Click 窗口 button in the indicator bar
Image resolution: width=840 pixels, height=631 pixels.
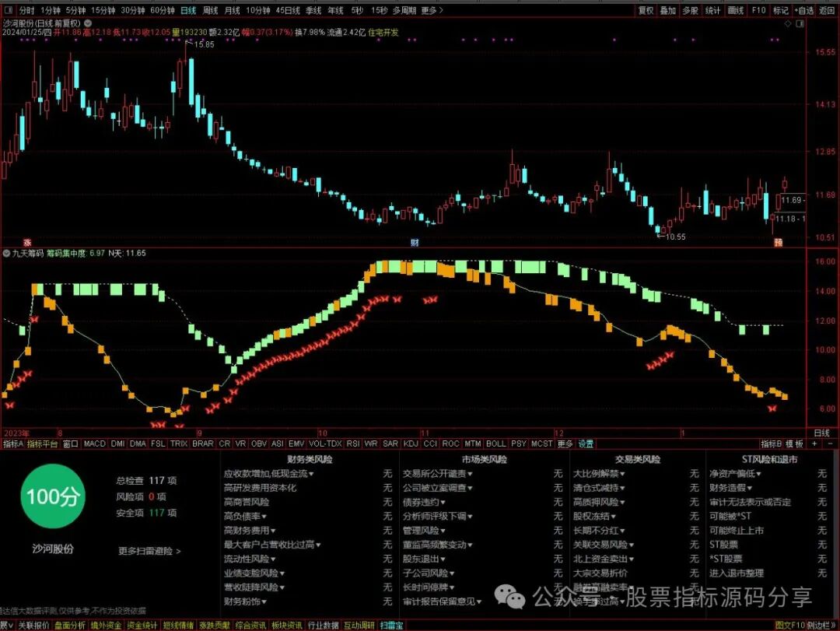70,444
